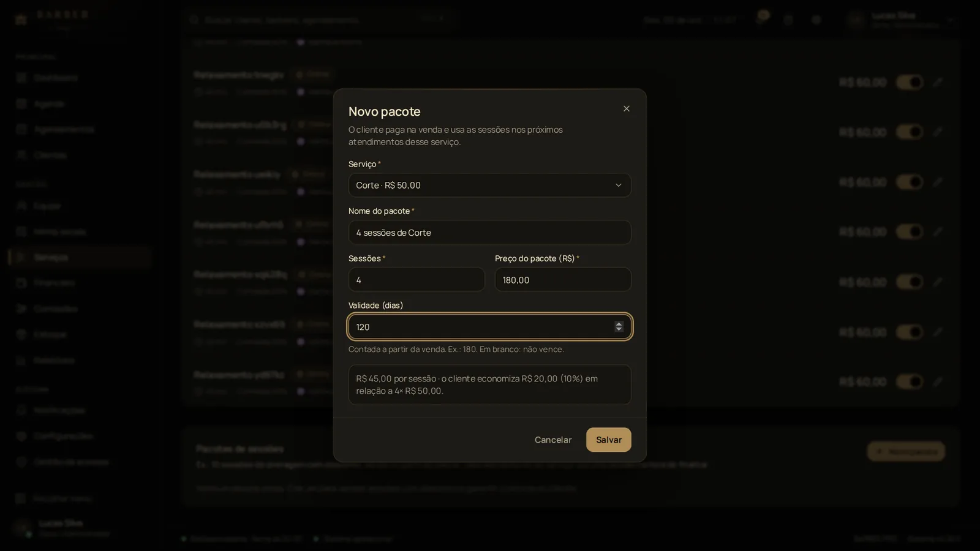This screenshot has width=980, height=551.
Task: Click the Novo pacote button behind the dialog
Action: point(906,452)
